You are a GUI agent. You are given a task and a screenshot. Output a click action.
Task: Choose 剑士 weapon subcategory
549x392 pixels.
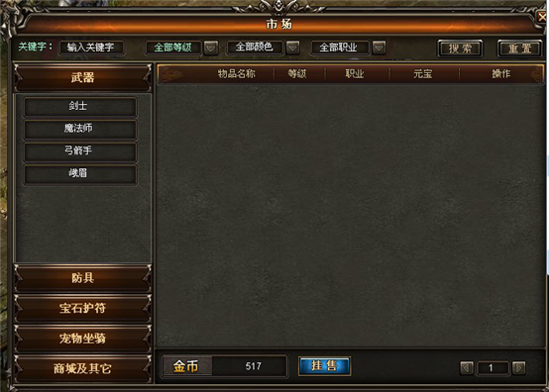(x=80, y=106)
